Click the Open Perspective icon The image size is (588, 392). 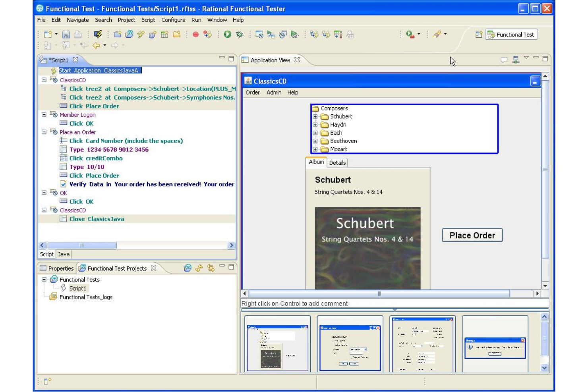click(x=479, y=35)
